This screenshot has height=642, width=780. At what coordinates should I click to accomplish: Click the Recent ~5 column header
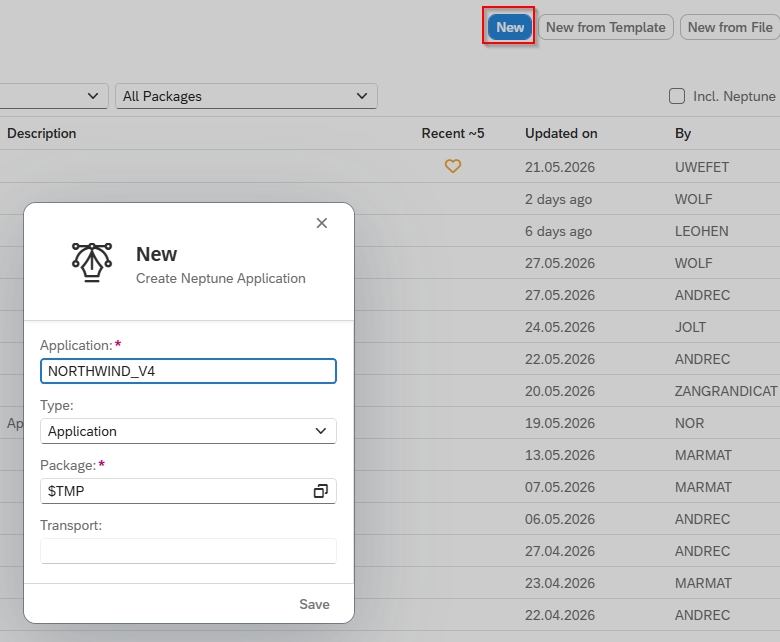tap(453, 133)
